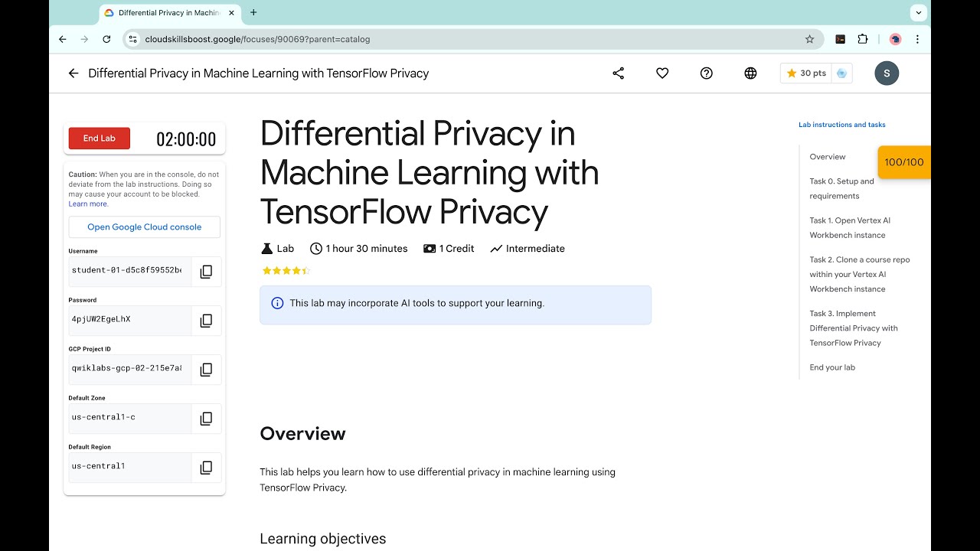Viewport: 980px width, 551px height.
Task: Select the username field text
Action: click(127, 270)
